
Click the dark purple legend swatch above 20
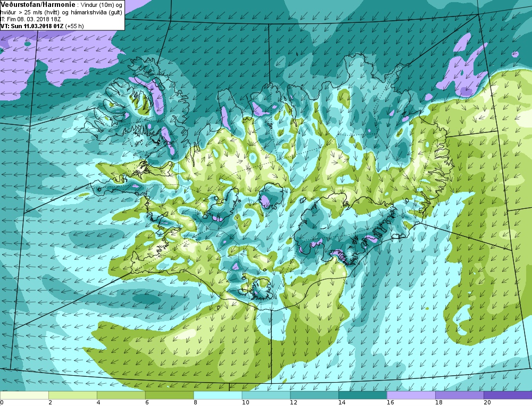pyautogui.click(x=508, y=395)
